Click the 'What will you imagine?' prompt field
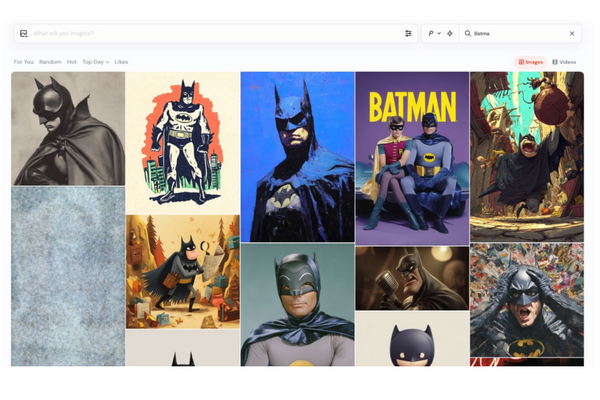Screen dimensions: 600x400 [x=216, y=34]
